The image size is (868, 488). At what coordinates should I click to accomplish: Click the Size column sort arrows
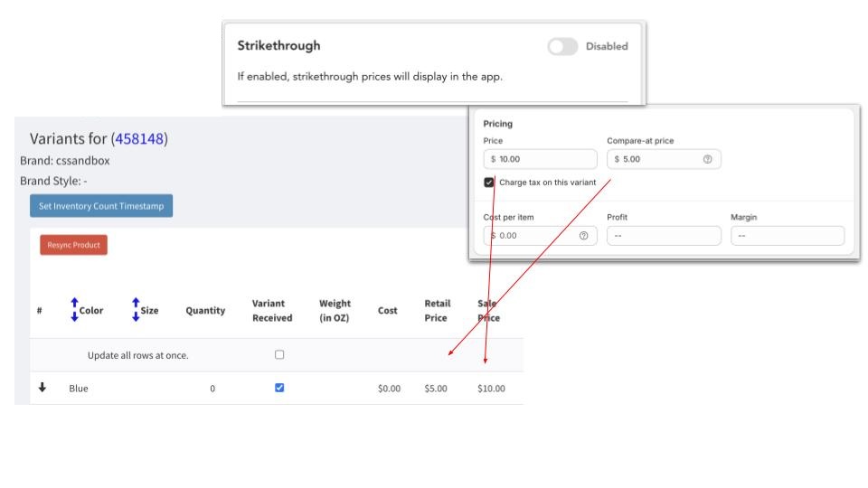[x=136, y=310]
